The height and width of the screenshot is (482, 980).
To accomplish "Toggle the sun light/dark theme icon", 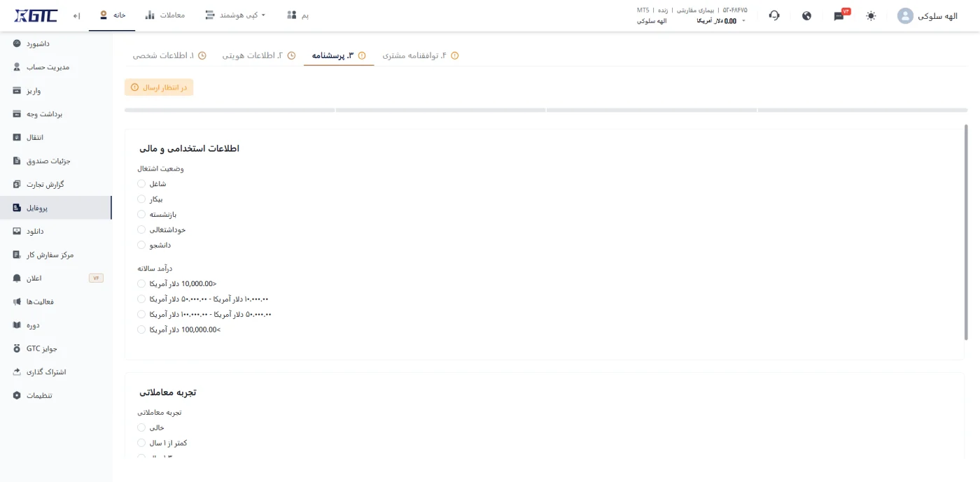I will pos(871,15).
